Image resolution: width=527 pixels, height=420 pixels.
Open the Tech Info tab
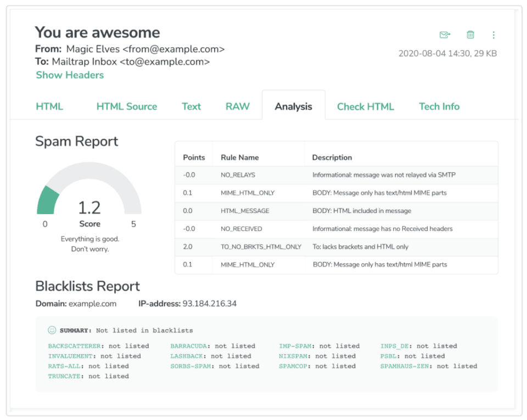pos(439,107)
